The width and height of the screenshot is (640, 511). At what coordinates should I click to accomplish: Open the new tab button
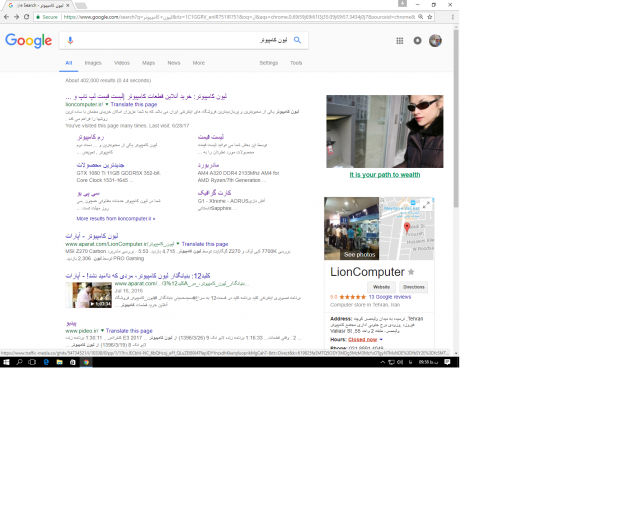81,5
